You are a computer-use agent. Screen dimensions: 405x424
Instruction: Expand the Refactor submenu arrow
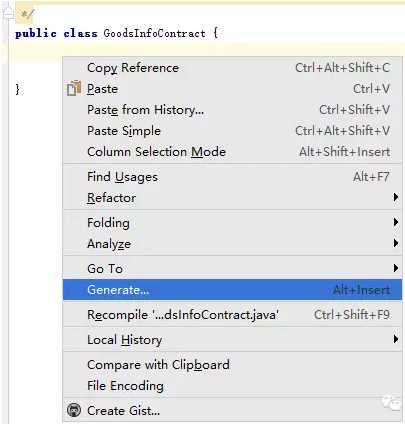[x=395, y=197]
